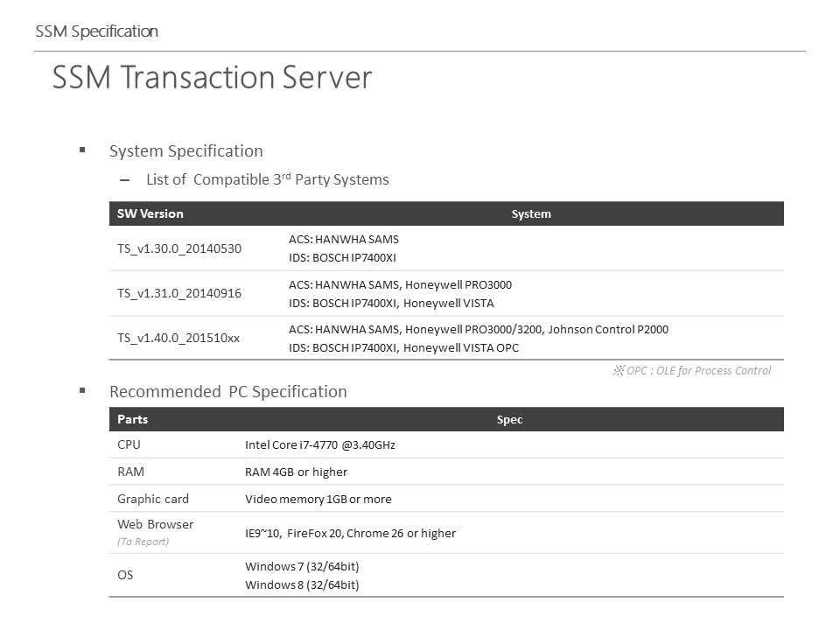Click 'Windows 8 (32/64bit)' spec line

tap(302, 584)
